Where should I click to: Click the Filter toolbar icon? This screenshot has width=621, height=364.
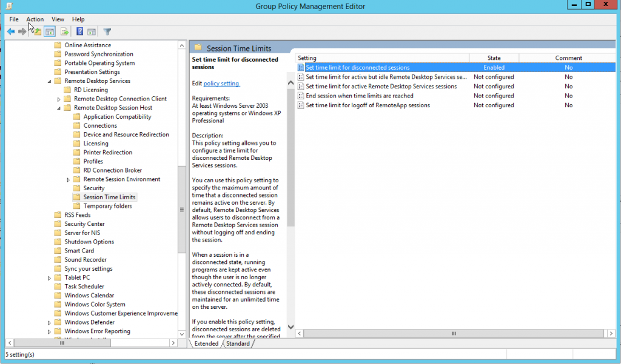107,31
